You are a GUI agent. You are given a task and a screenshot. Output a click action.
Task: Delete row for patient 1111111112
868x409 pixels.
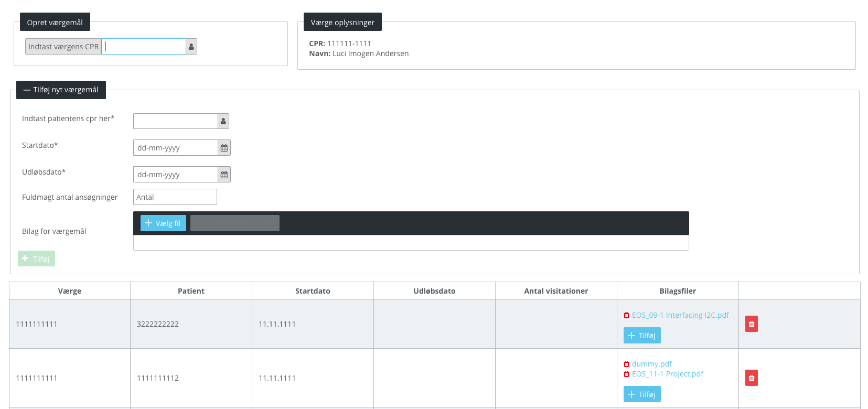point(752,378)
